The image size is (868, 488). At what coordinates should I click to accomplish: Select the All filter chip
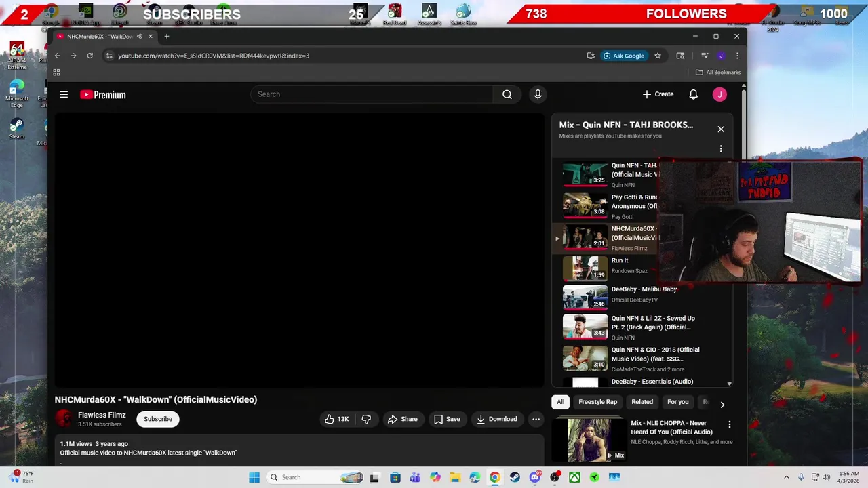[561, 402]
